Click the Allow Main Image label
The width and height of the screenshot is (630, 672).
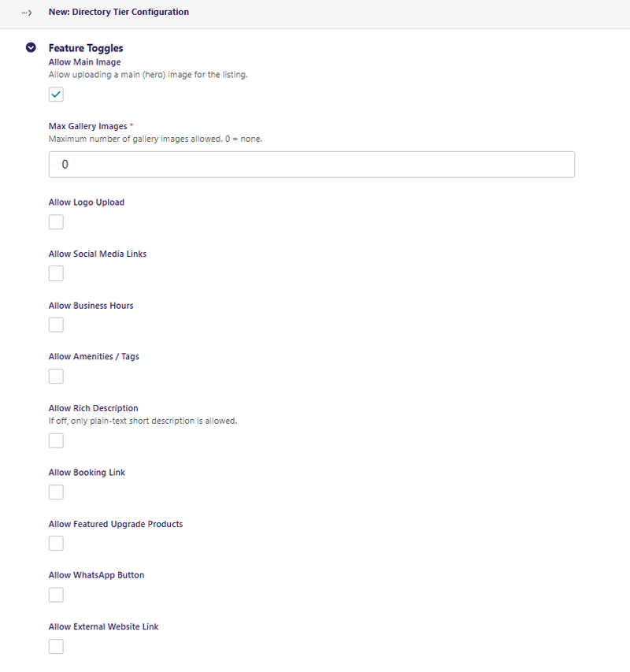coord(84,62)
